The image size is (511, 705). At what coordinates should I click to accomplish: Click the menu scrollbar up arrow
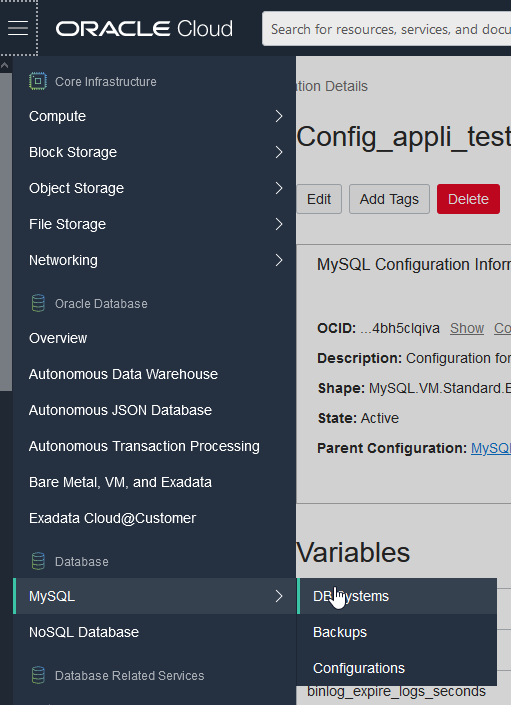point(4,66)
